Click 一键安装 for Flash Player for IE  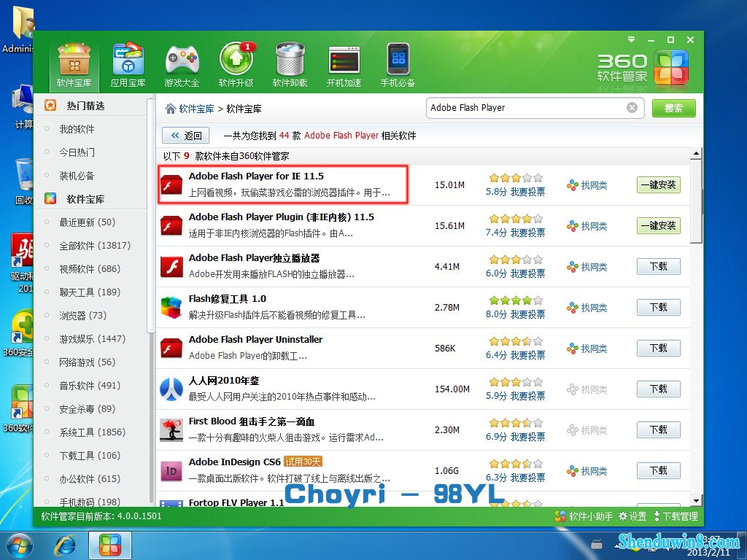(x=659, y=184)
